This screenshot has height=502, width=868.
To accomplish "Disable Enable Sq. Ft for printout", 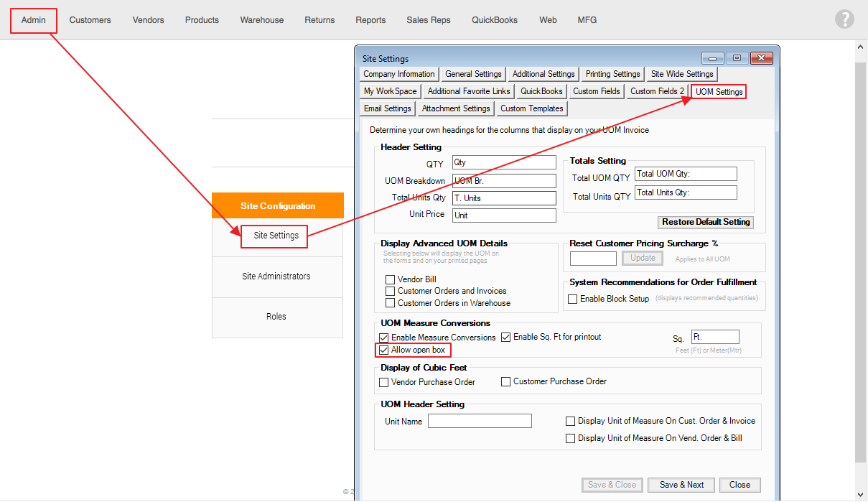I will coord(505,337).
